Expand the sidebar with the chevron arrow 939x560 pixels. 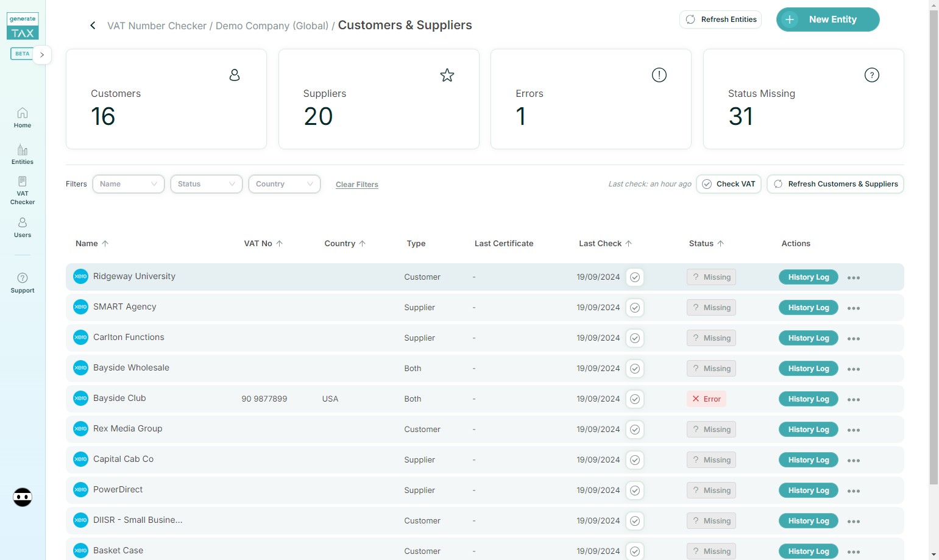(x=42, y=55)
